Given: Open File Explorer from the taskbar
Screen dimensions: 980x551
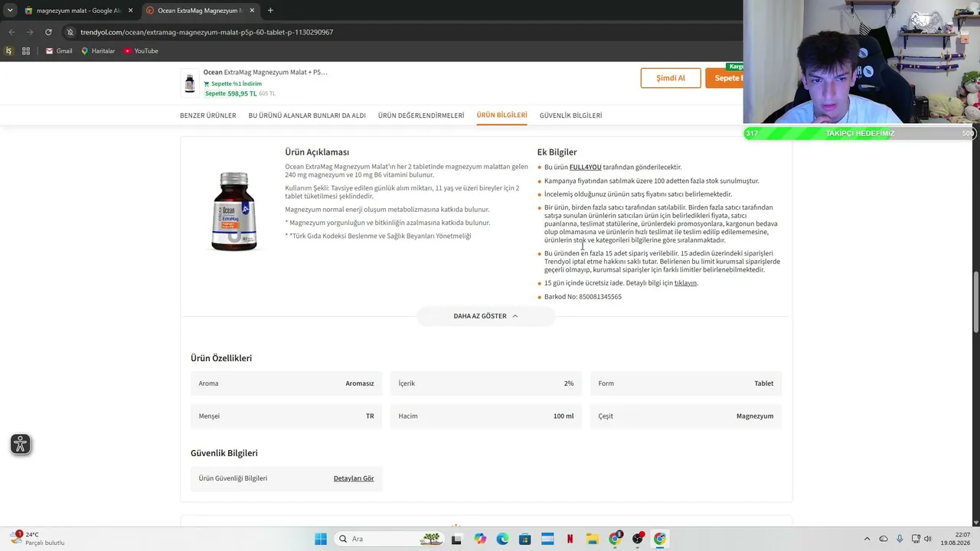Looking at the screenshot, I should [x=592, y=539].
